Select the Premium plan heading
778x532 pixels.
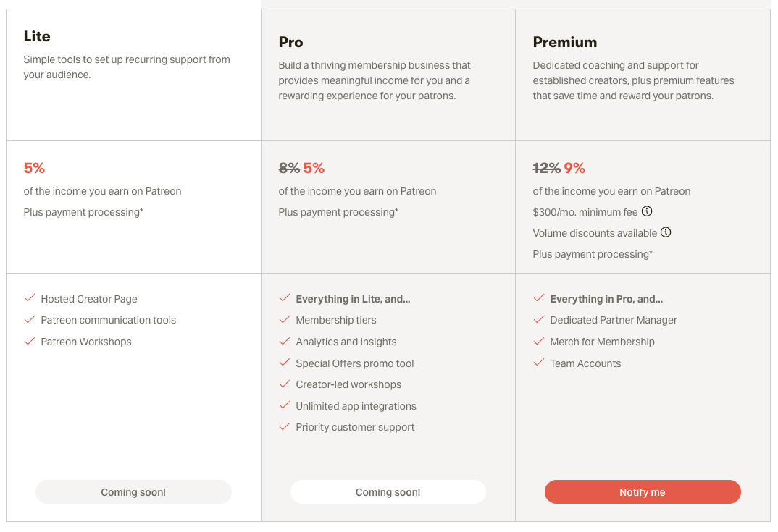tap(565, 42)
